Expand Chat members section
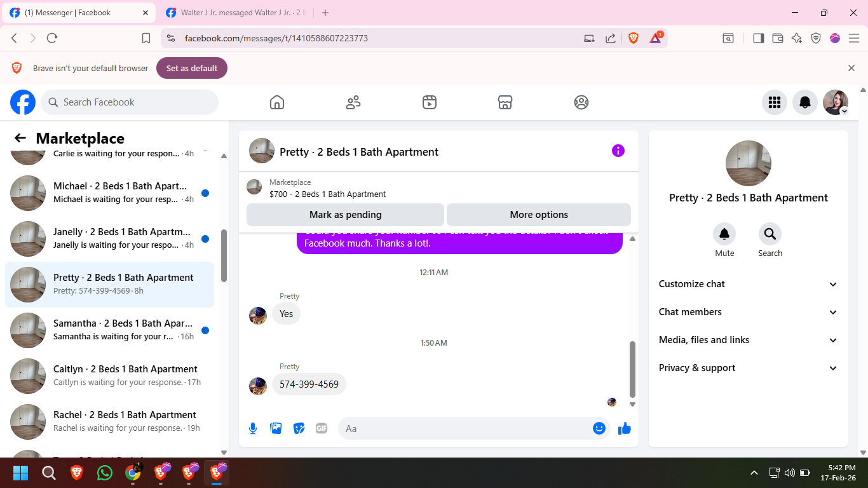Viewport: 868px width, 488px height. click(x=749, y=312)
